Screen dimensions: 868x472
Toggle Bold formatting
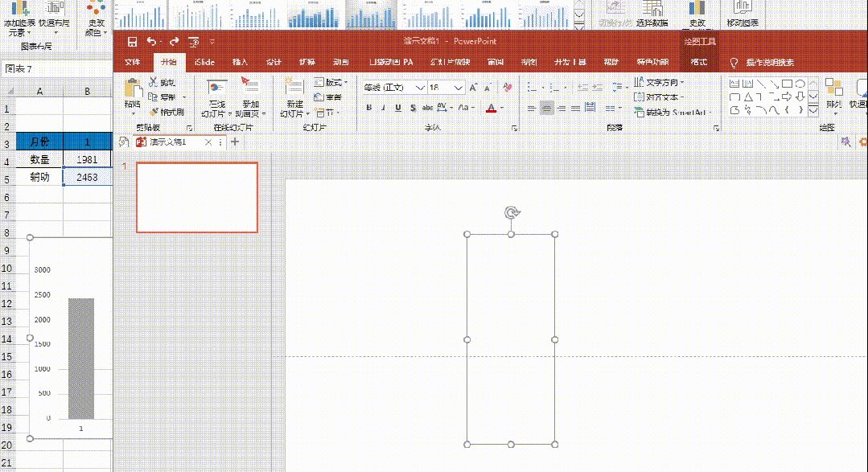(369, 108)
